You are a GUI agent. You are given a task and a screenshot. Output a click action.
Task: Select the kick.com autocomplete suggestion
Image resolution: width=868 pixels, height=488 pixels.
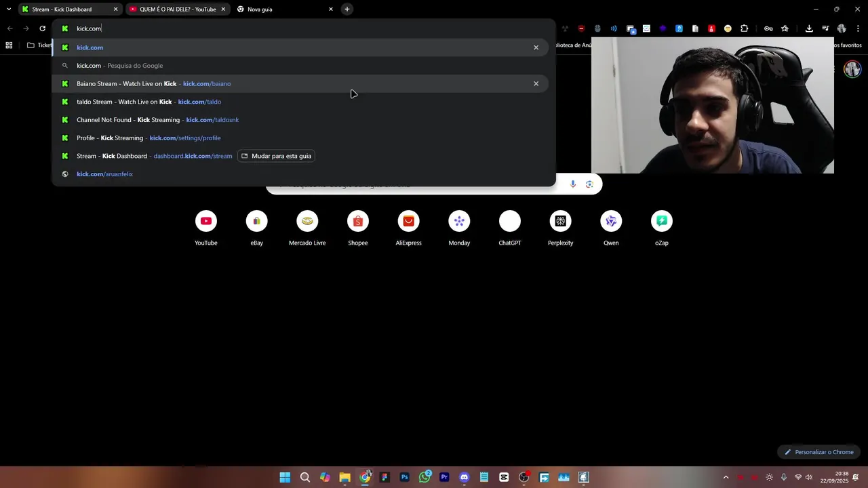(x=300, y=47)
